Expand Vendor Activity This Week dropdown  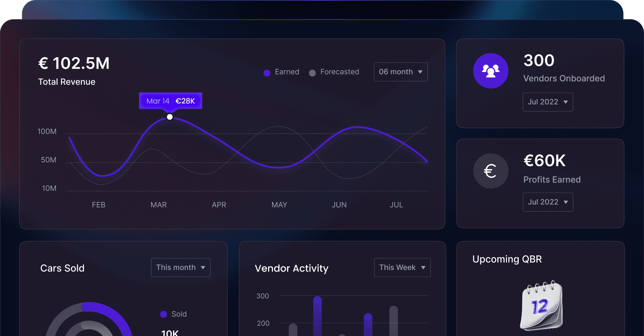click(402, 267)
